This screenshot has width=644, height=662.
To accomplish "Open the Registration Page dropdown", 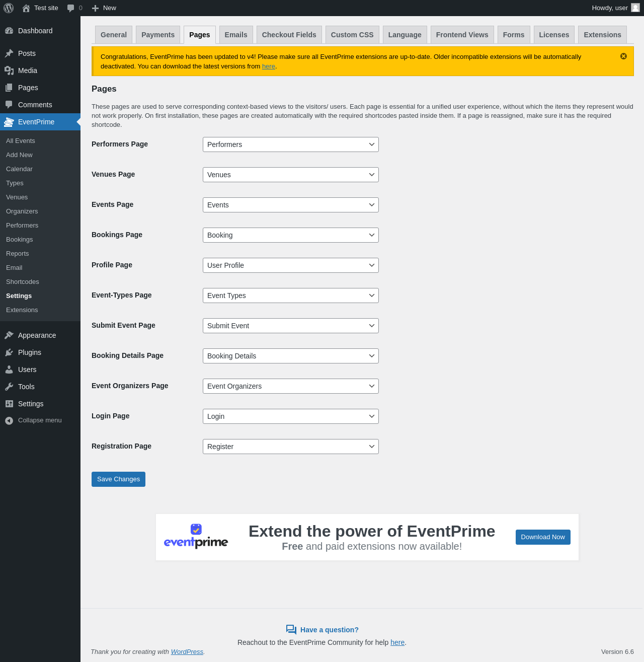I will [x=291, y=447].
